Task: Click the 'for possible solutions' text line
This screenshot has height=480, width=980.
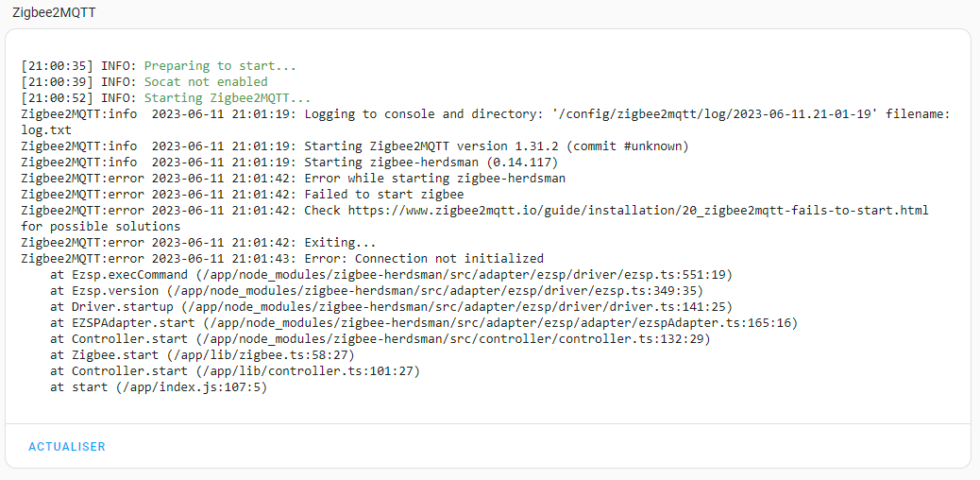Action: 101,227
